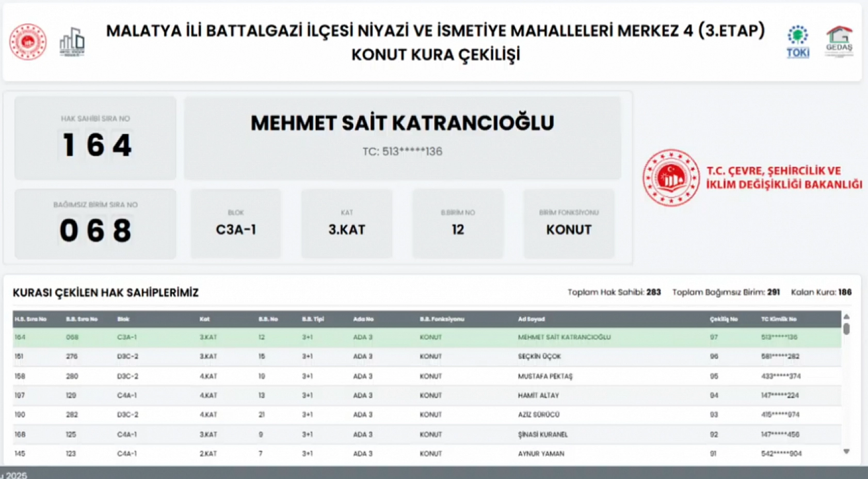Viewport: 868px width, 479px height.
Task: Click the KONUT KURA ÇEKİLİŞİ title
Action: click(435, 54)
